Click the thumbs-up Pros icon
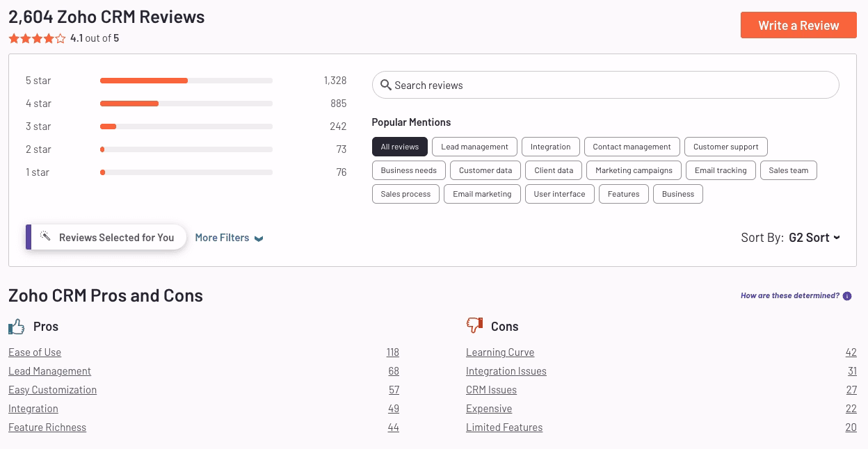 click(x=16, y=326)
